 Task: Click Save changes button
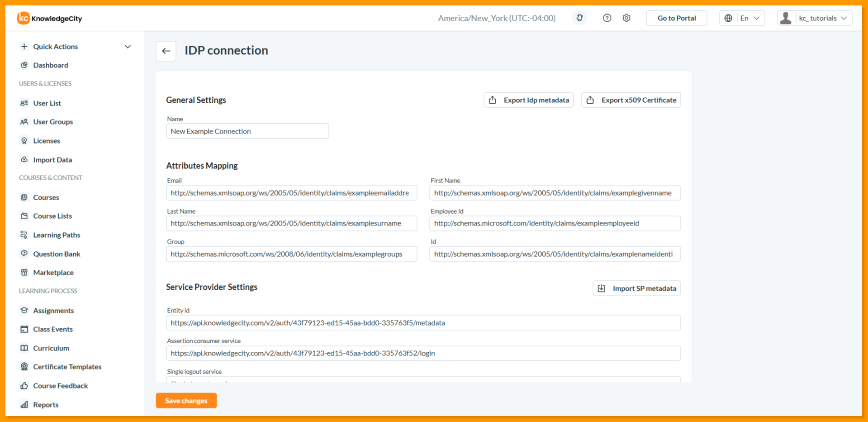(x=186, y=401)
